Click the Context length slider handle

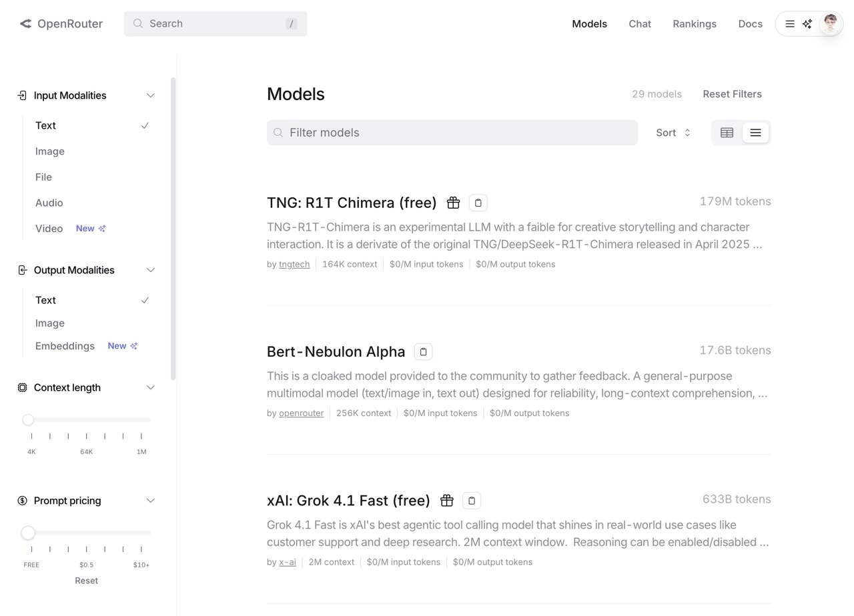28,420
